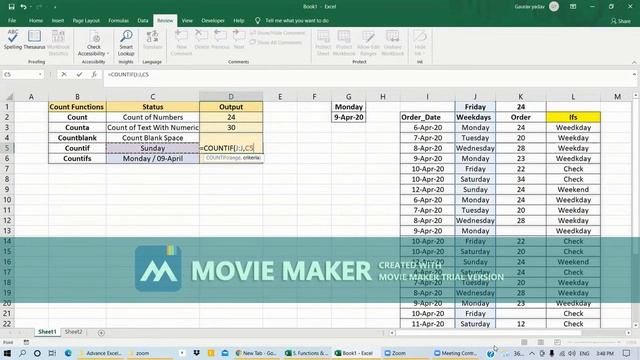Select row 8 header
Viewport: 640px width, 360px height.
pyautogui.click(x=7, y=179)
